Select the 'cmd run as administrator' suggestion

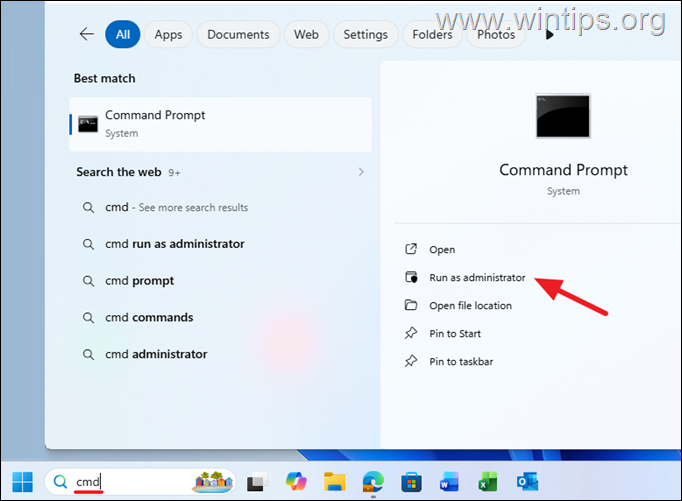pos(221,244)
